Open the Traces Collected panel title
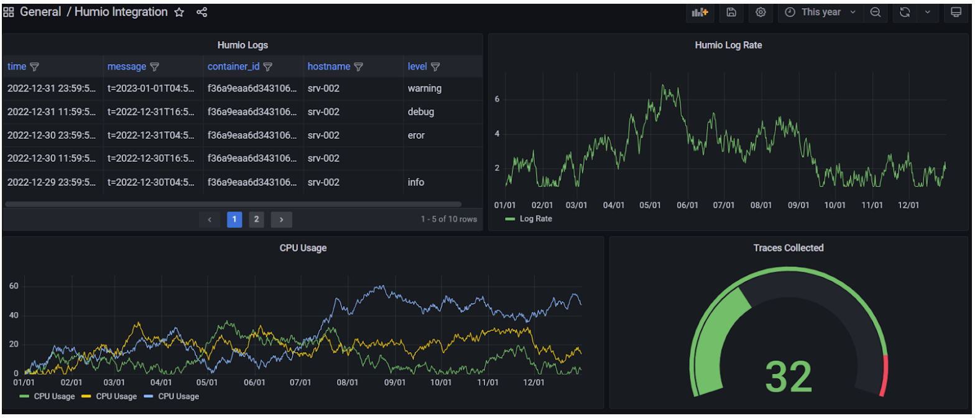 click(788, 248)
